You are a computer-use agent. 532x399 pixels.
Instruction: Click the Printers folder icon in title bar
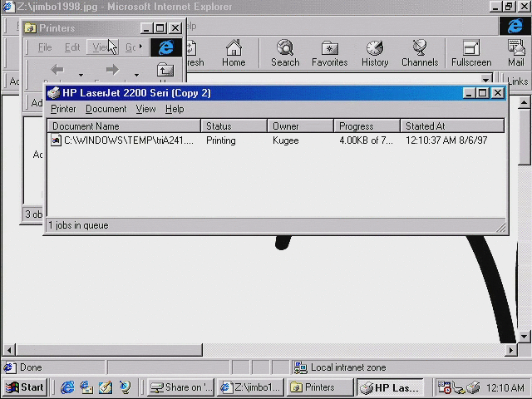pyautogui.click(x=30, y=27)
